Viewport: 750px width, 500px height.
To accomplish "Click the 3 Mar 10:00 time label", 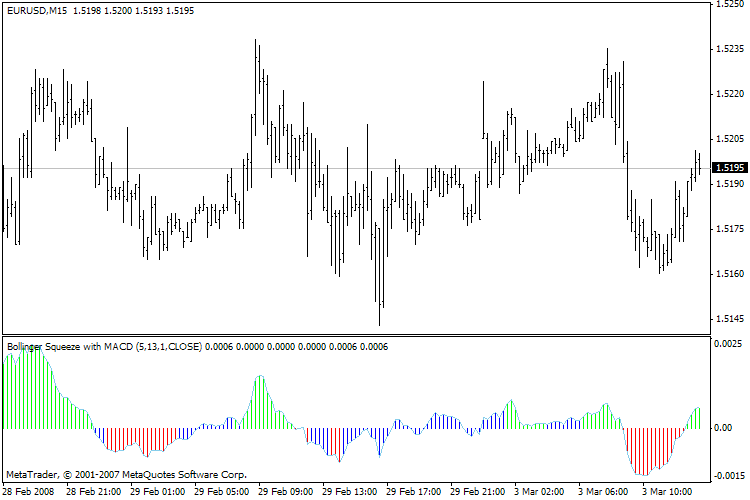I will (667, 492).
